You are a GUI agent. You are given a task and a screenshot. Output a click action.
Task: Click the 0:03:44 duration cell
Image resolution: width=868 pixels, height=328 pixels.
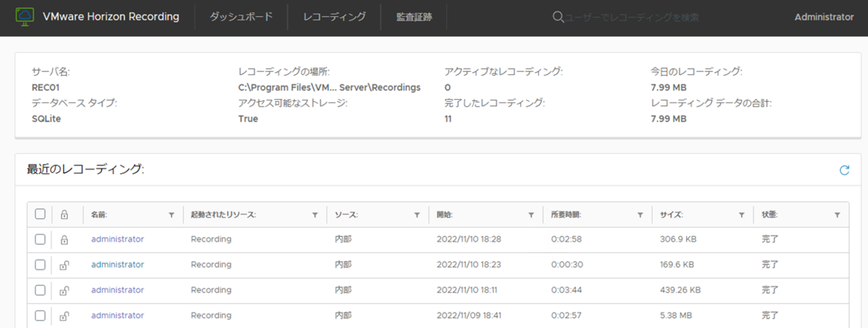(565, 290)
